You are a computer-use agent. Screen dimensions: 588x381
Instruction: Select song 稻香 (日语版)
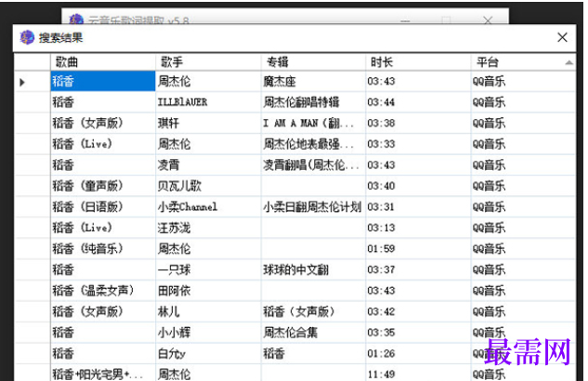[x=103, y=207]
